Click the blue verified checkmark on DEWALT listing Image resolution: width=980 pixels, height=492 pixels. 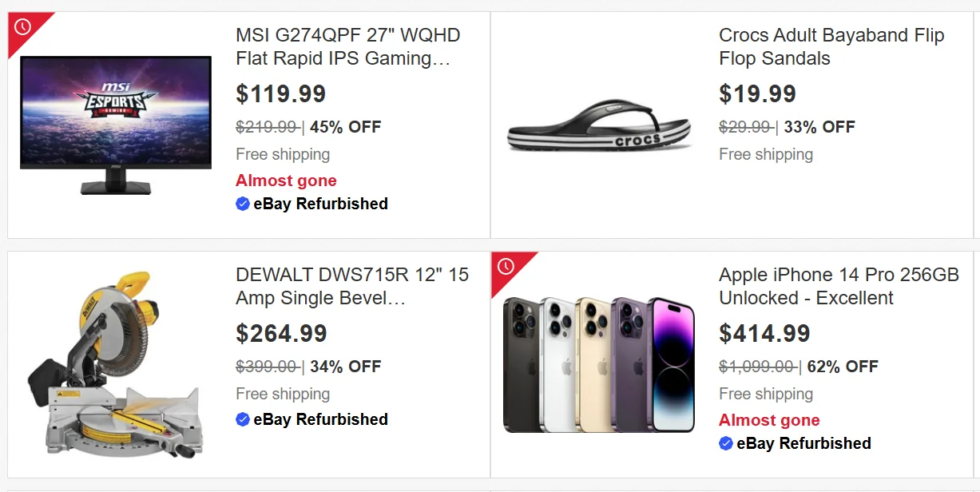243,419
